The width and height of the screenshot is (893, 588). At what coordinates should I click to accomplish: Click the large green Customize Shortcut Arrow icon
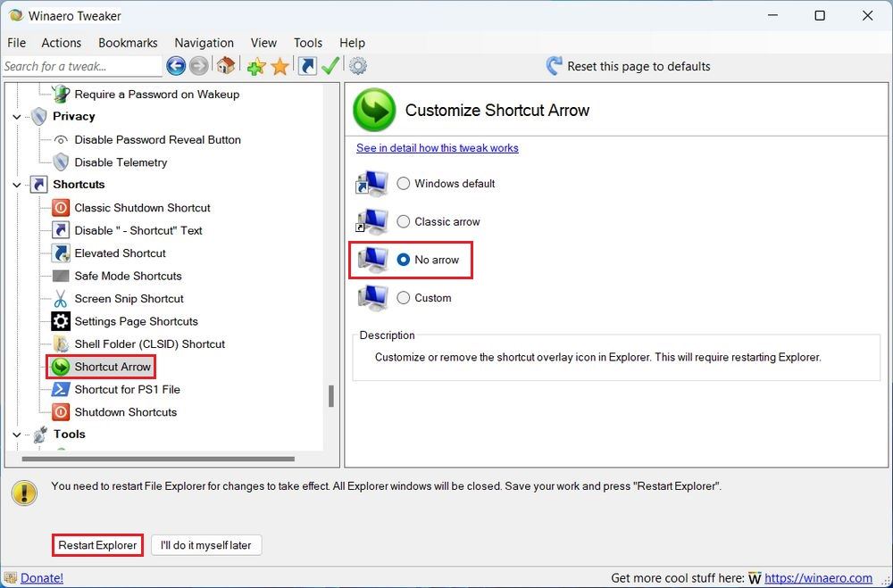pyautogui.click(x=374, y=110)
